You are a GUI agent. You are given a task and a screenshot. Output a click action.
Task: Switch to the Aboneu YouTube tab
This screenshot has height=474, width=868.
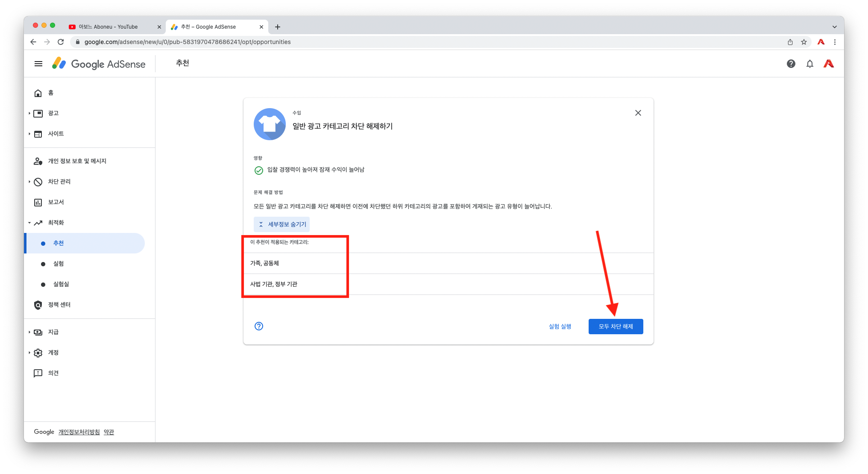[x=109, y=26]
